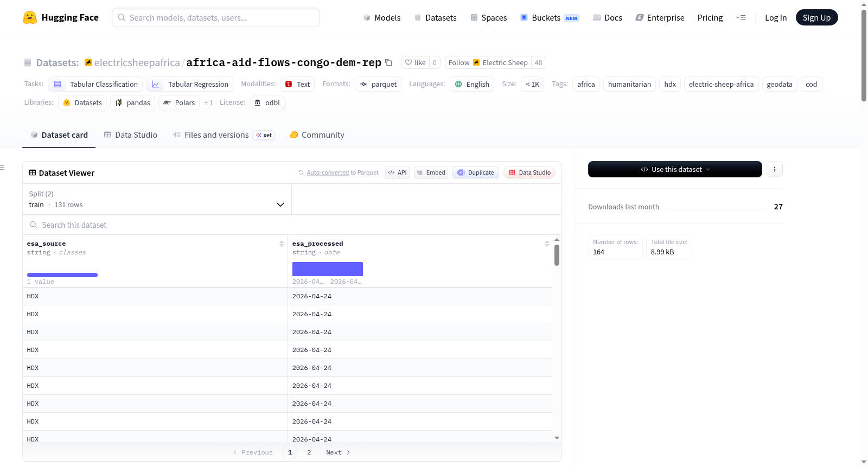Select the electric-sheep-africa tag
Viewport: 868px width, 467px height.
point(721,84)
